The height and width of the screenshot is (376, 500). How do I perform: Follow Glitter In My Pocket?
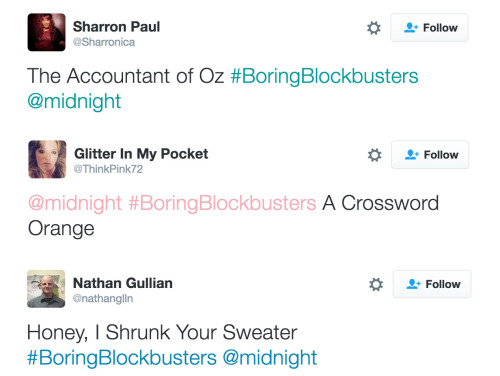[x=430, y=155]
